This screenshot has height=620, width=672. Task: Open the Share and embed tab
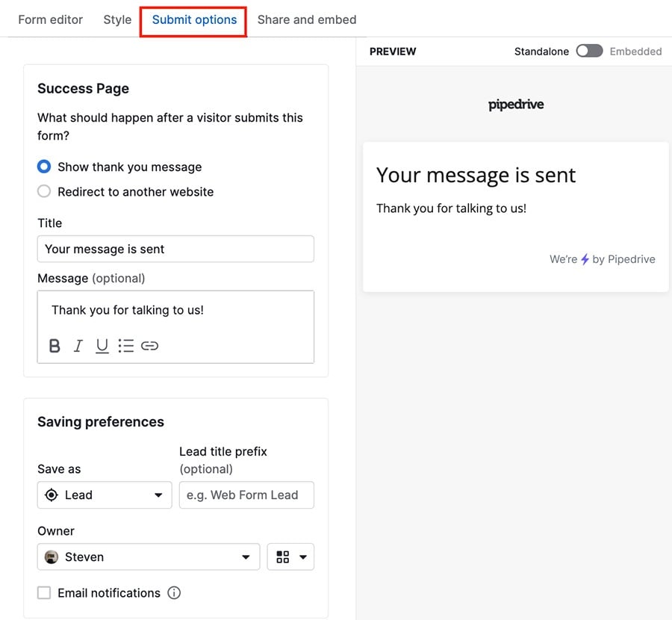[x=306, y=19]
